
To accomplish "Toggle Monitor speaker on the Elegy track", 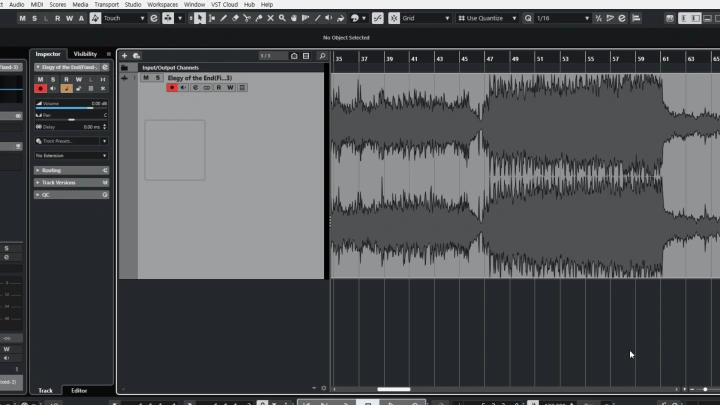I will tap(184, 88).
